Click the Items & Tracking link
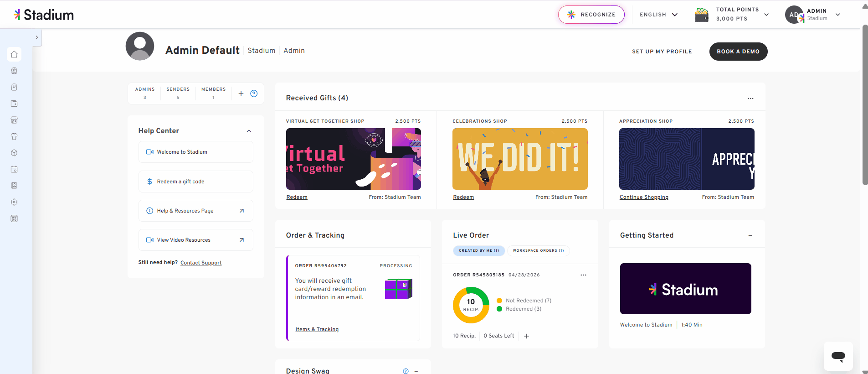 point(317,329)
